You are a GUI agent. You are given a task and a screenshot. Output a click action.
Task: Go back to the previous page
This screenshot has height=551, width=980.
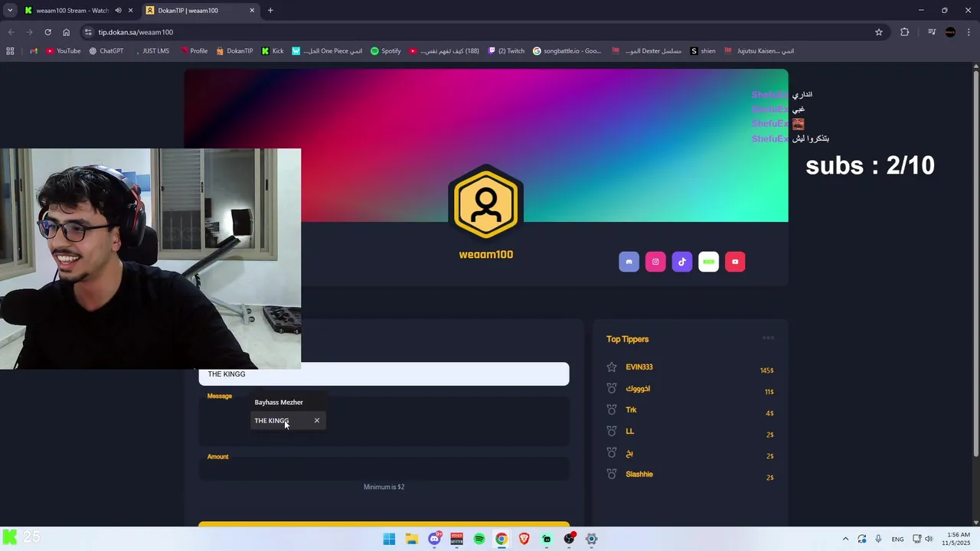coord(11,32)
